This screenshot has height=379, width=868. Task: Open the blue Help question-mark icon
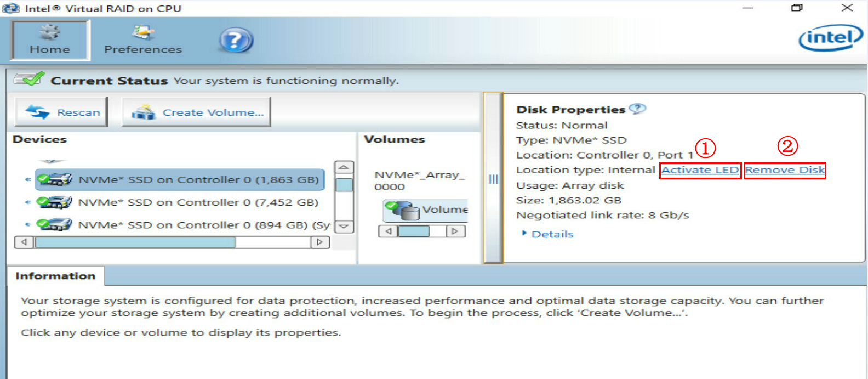(236, 41)
